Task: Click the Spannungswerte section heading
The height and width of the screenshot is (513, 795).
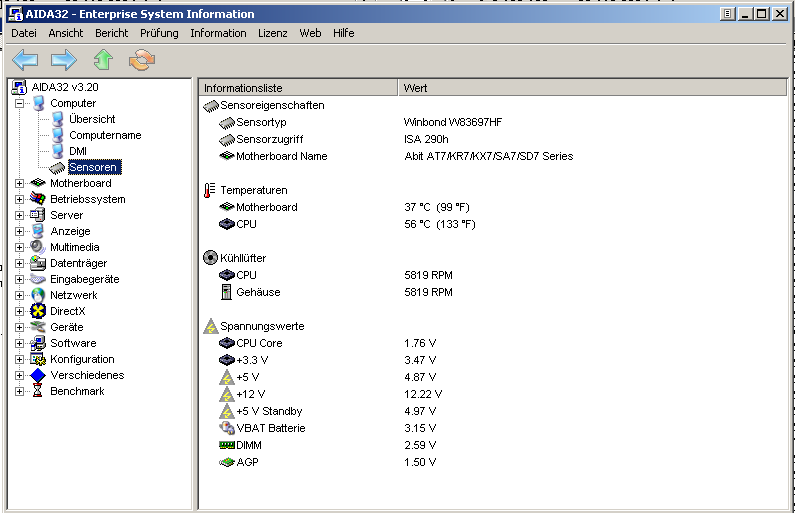Action: tap(262, 326)
